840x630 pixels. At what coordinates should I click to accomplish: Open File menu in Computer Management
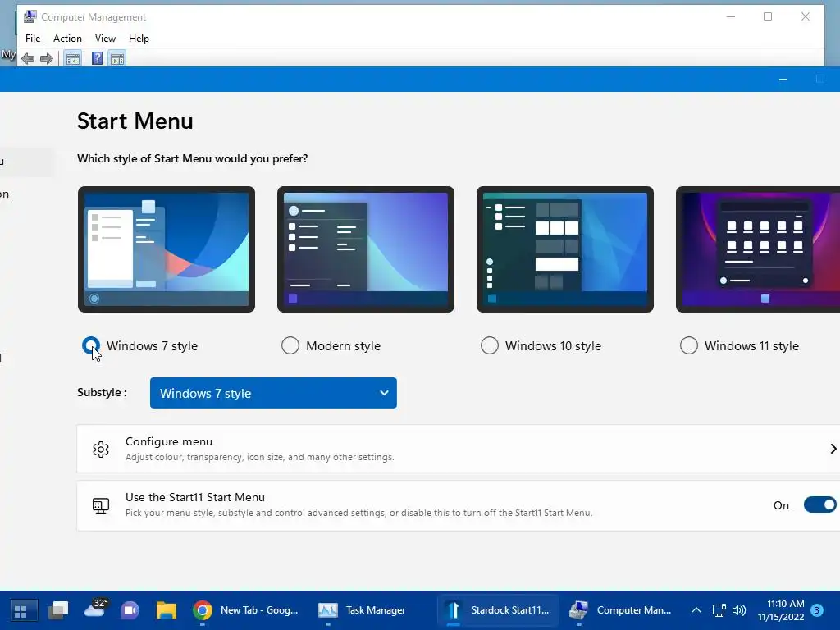tap(33, 39)
